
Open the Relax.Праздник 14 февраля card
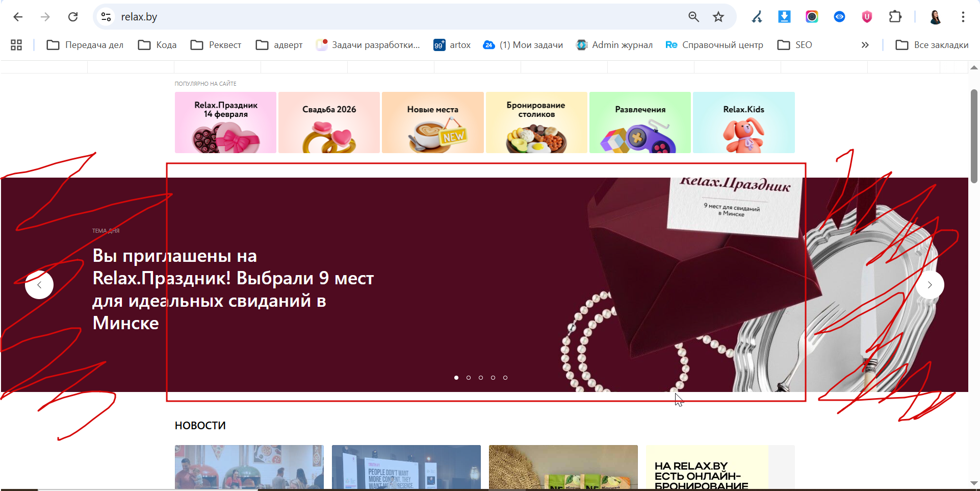(225, 122)
